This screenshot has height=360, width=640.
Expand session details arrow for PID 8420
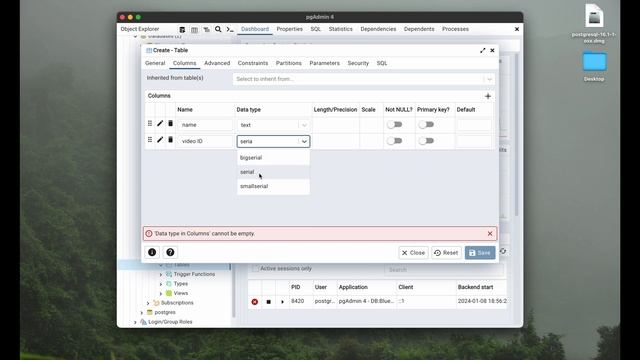tap(282, 302)
